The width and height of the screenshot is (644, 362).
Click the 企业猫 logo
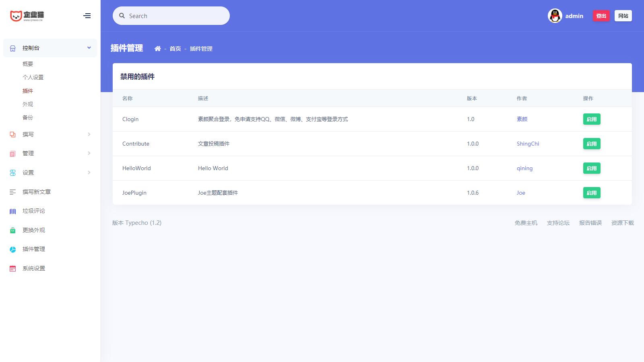(27, 16)
